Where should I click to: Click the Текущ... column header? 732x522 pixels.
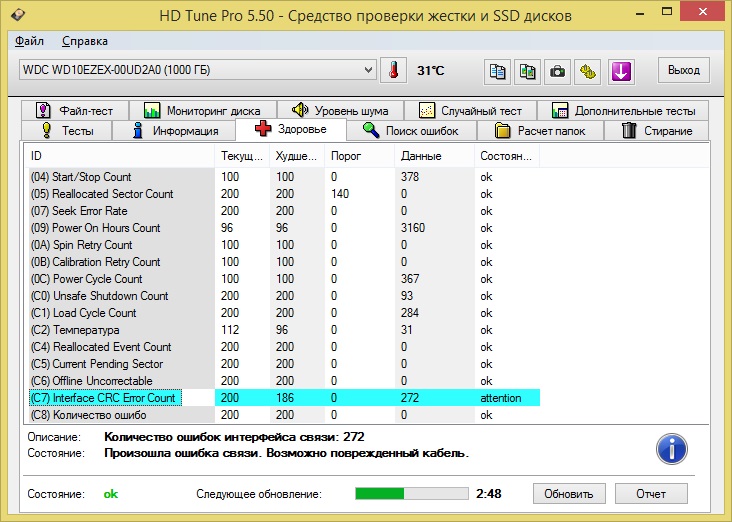(x=242, y=156)
